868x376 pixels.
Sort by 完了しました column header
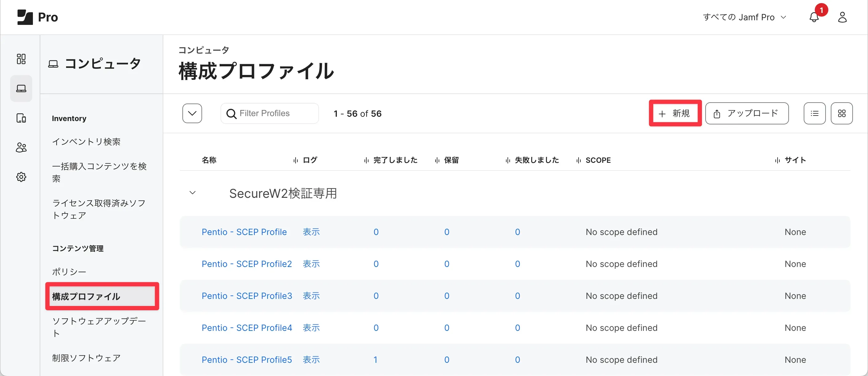[395, 160]
